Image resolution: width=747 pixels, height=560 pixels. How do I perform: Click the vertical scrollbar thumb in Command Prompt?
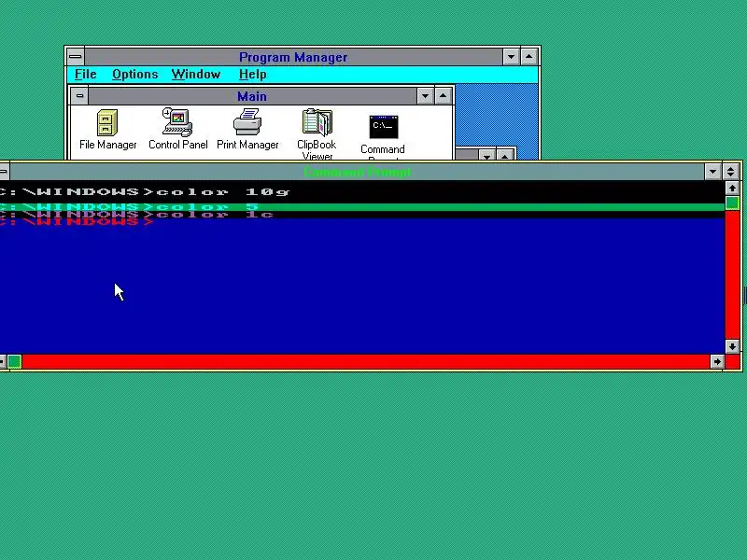(732, 203)
